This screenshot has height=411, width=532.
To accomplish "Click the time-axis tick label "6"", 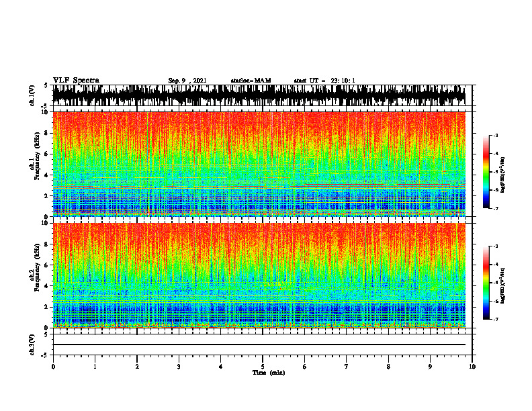I will (305, 367).
